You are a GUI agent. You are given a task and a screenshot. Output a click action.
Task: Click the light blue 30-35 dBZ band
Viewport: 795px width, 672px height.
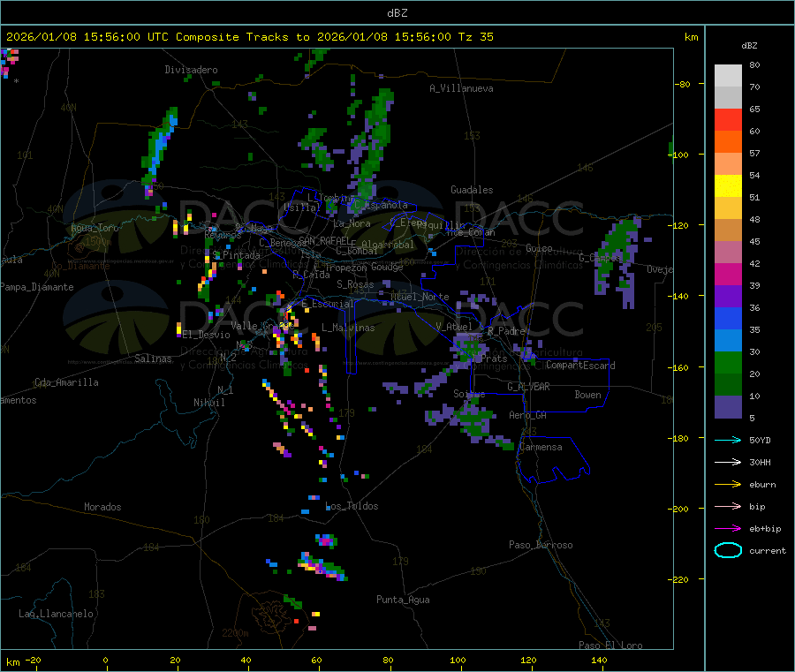tap(728, 341)
